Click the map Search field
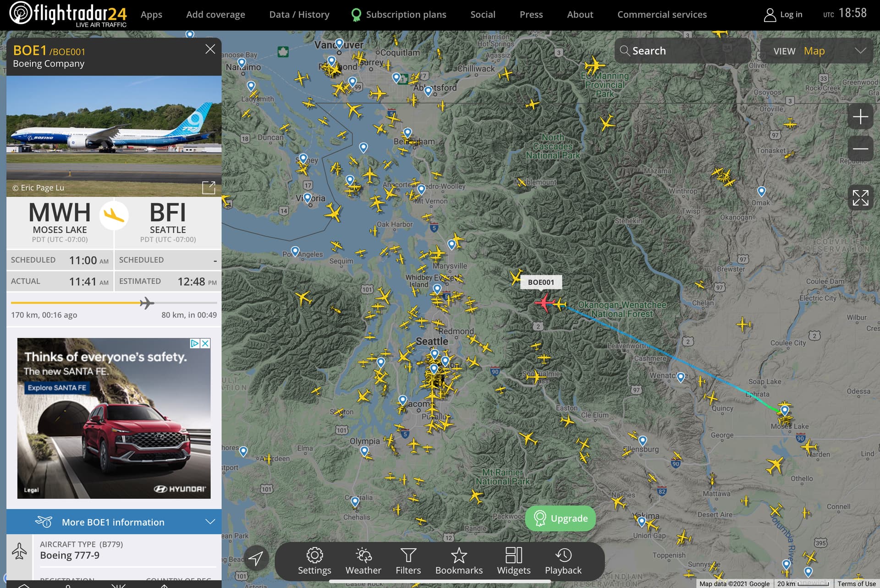 point(682,51)
